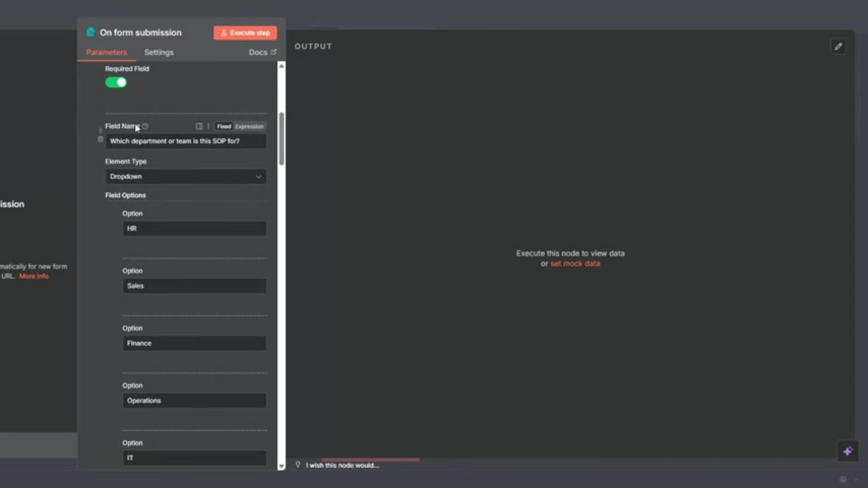The width and height of the screenshot is (868, 488).
Task: Click inside the Sales option field
Action: (194, 285)
